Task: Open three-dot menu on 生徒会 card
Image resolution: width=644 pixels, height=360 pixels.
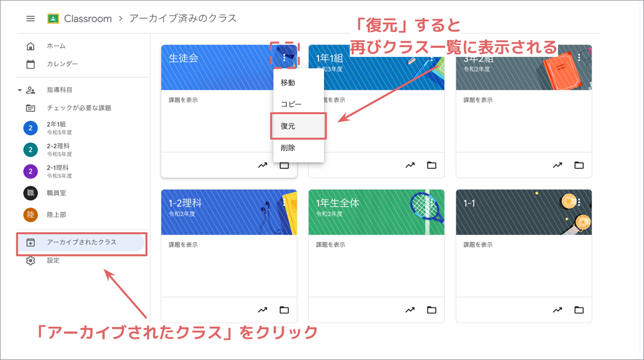Action: (284, 57)
